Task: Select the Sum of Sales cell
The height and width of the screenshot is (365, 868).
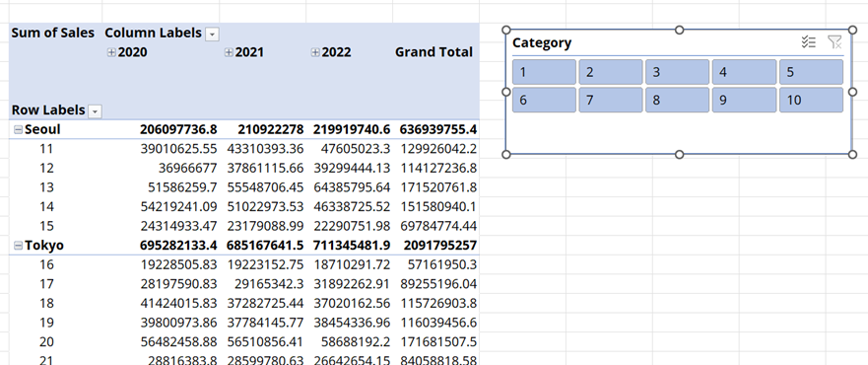Action: tap(53, 33)
